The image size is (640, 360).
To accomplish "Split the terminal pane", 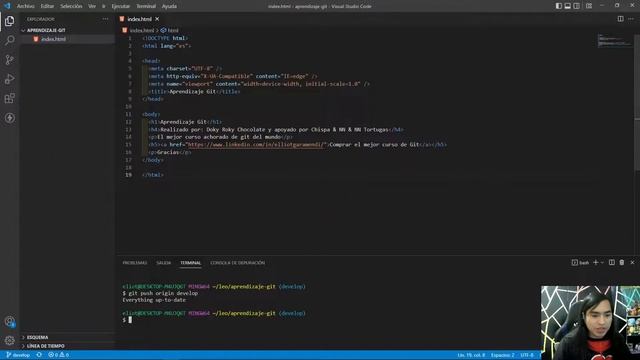I will (x=612, y=262).
